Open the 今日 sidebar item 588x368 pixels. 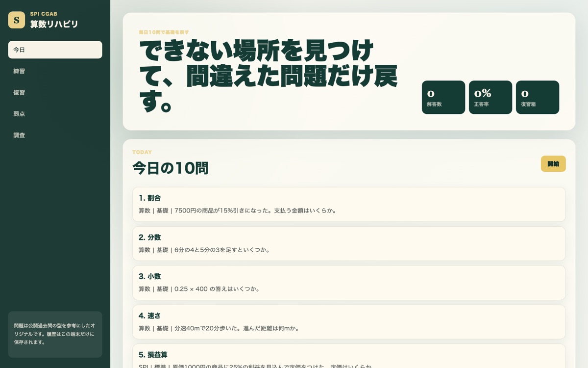click(55, 50)
